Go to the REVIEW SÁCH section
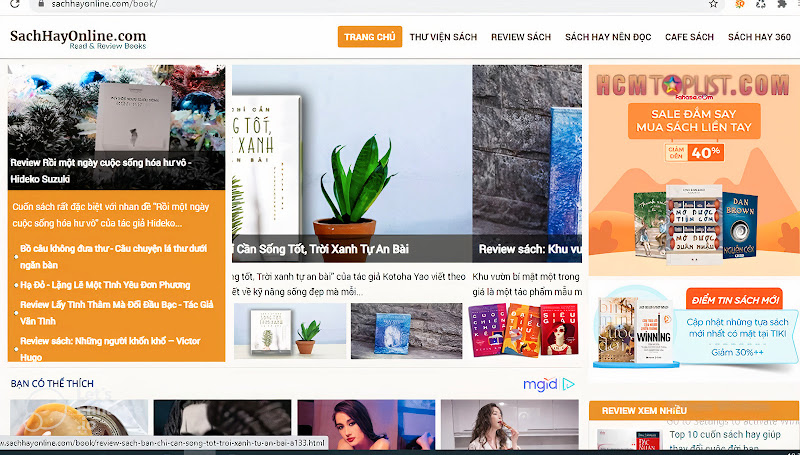Screen dimensions: 800x455 521,37
